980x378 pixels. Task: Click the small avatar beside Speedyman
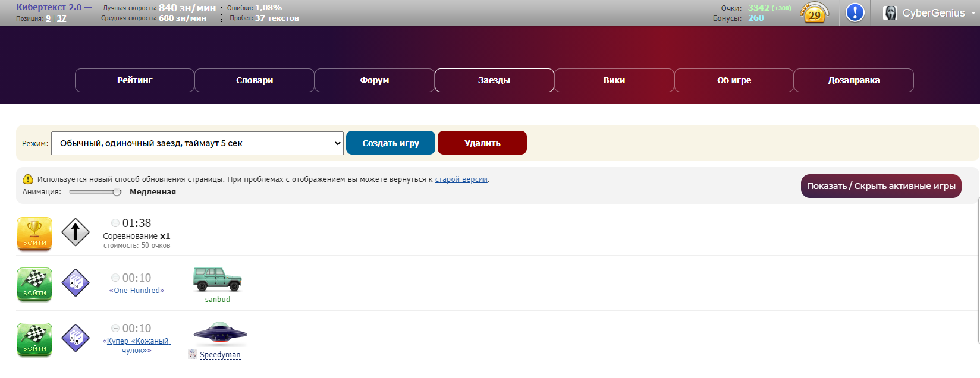pos(193,354)
